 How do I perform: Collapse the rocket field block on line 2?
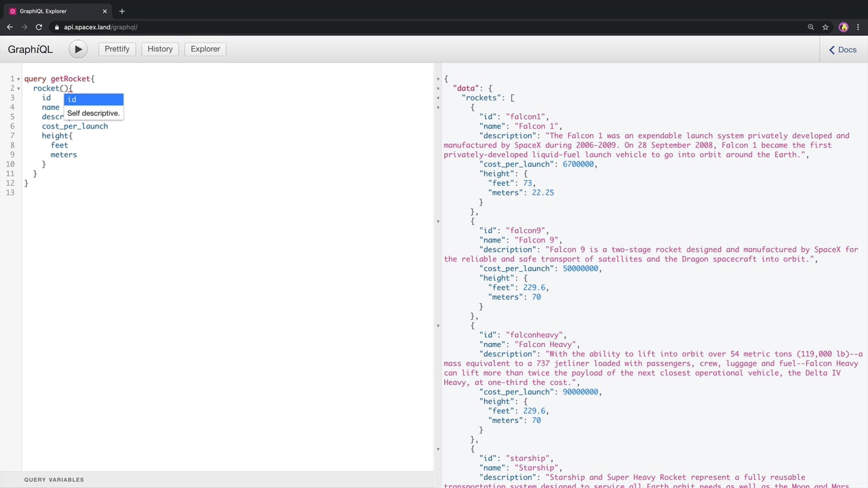(18, 89)
